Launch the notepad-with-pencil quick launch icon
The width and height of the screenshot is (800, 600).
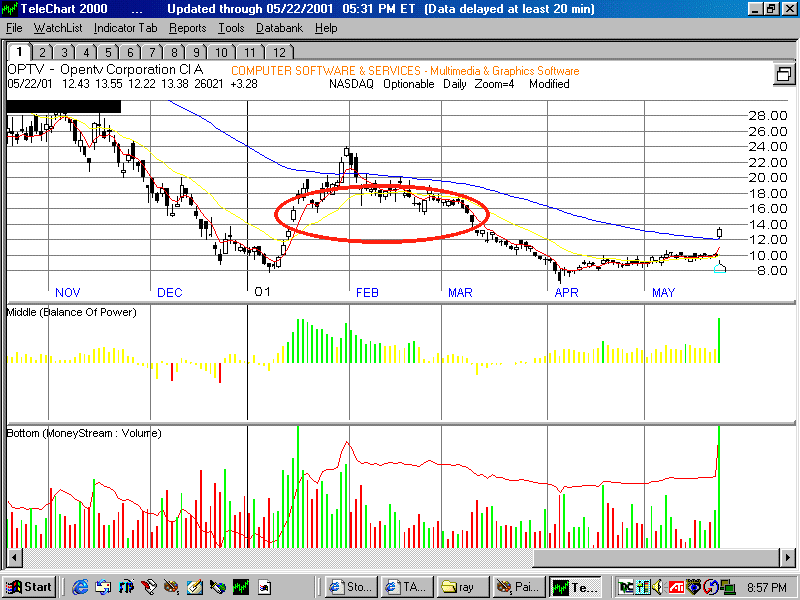[x=194, y=587]
